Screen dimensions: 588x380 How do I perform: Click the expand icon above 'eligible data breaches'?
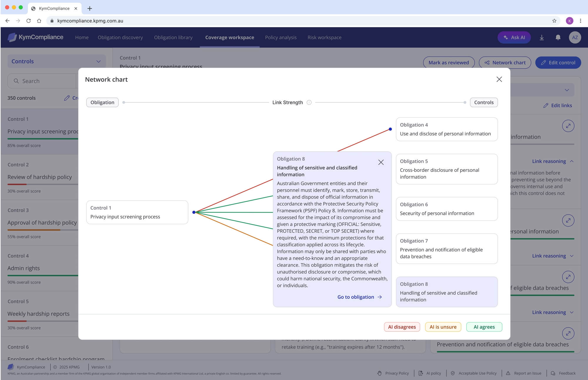568,277
